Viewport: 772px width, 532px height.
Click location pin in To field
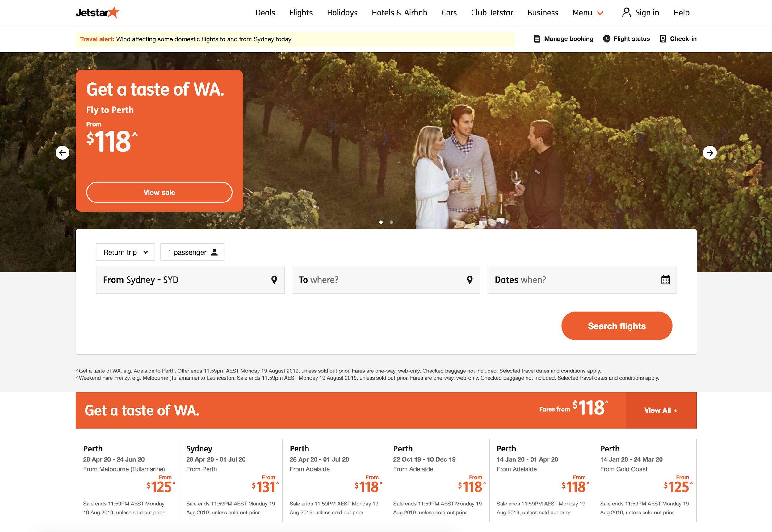470,280
